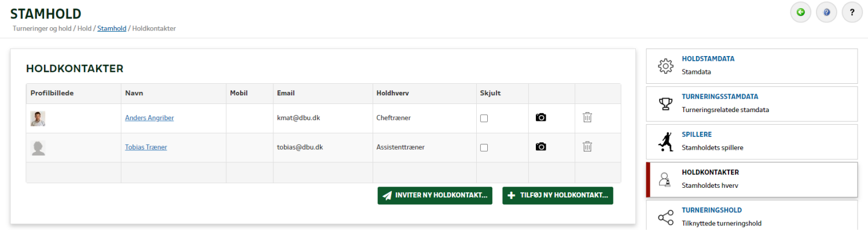The image size is (868, 230).
Task: Open the blue help circle icon
Action: coord(826,12)
